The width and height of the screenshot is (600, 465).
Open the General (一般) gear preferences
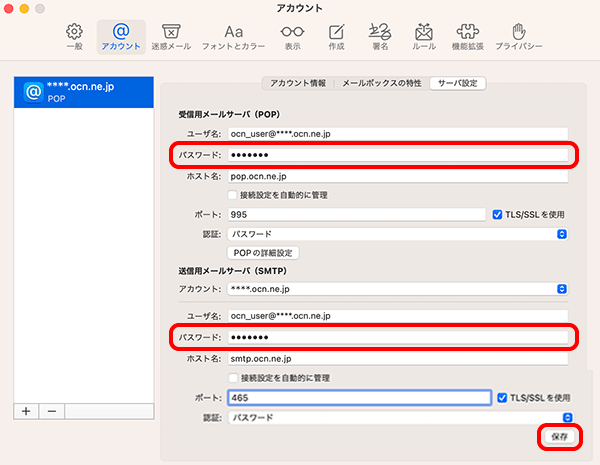(x=74, y=37)
